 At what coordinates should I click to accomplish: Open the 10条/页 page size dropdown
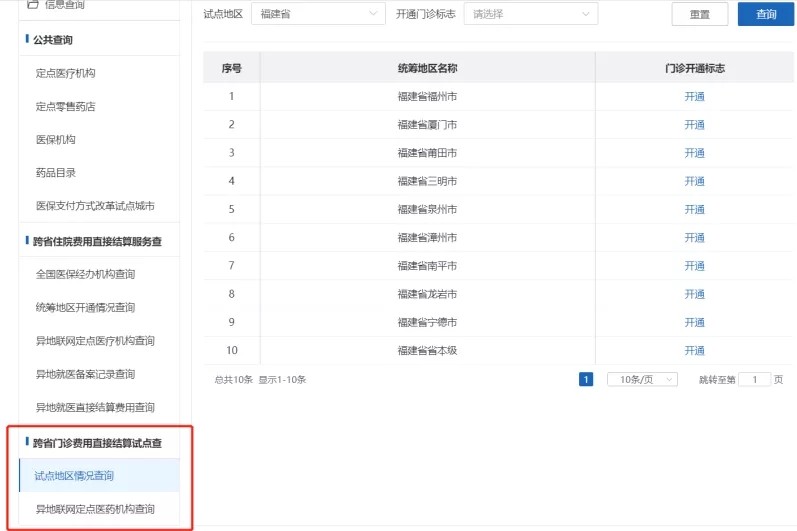tap(642, 380)
